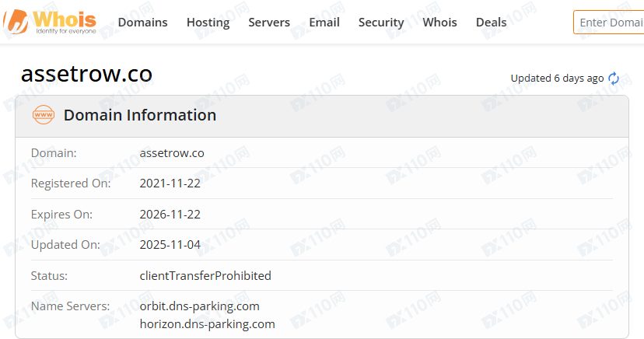Click the registered date 2021-11-22

point(170,183)
